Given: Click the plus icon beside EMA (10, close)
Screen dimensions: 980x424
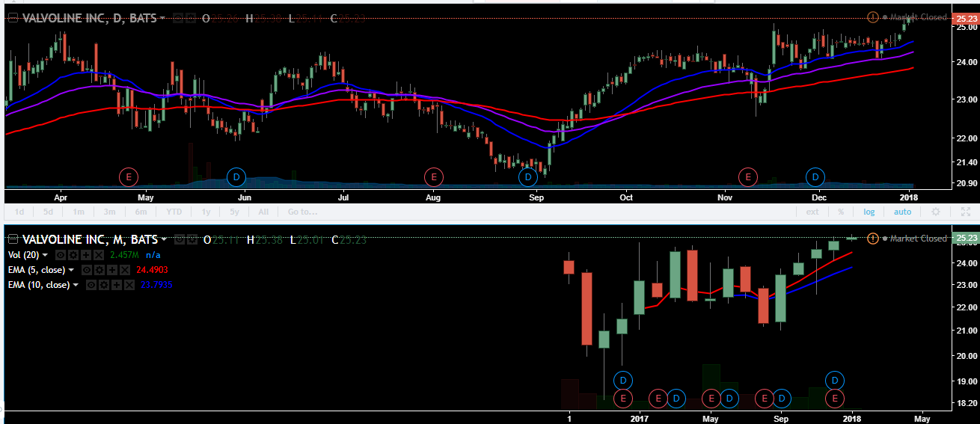Looking at the screenshot, I should point(117,285).
